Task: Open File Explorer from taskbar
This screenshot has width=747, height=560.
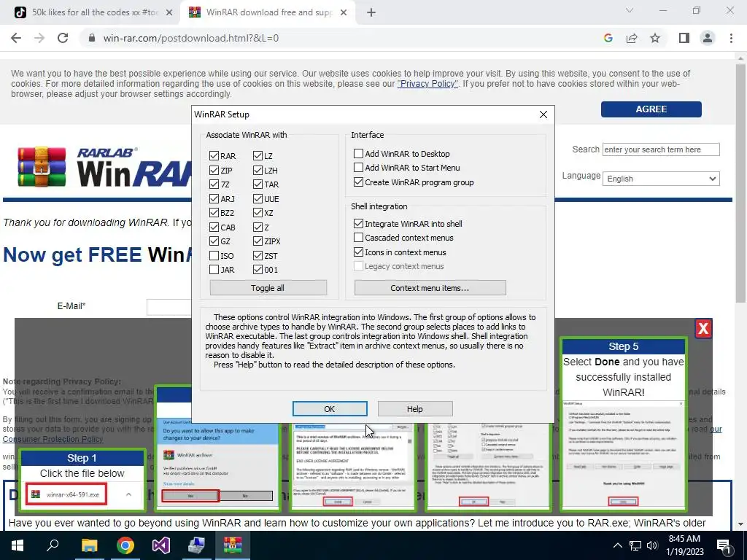Action: pyautogui.click(x=89, y=545)
